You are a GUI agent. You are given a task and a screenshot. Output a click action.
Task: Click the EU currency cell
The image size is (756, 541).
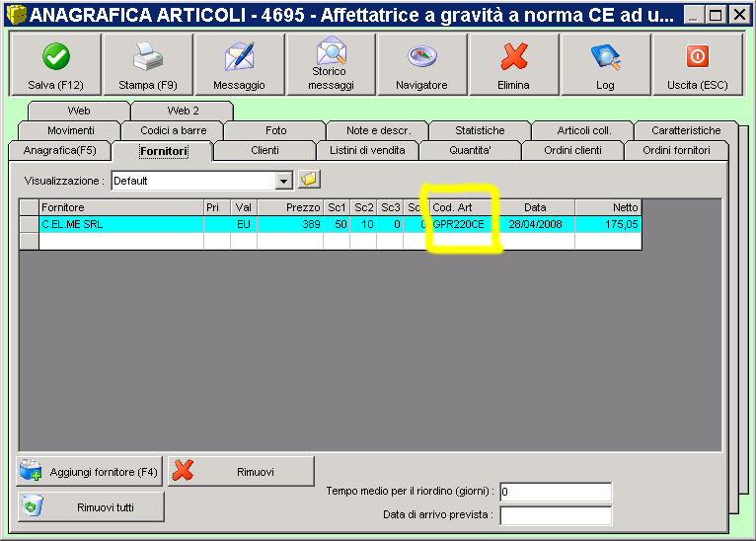(244, 224)
